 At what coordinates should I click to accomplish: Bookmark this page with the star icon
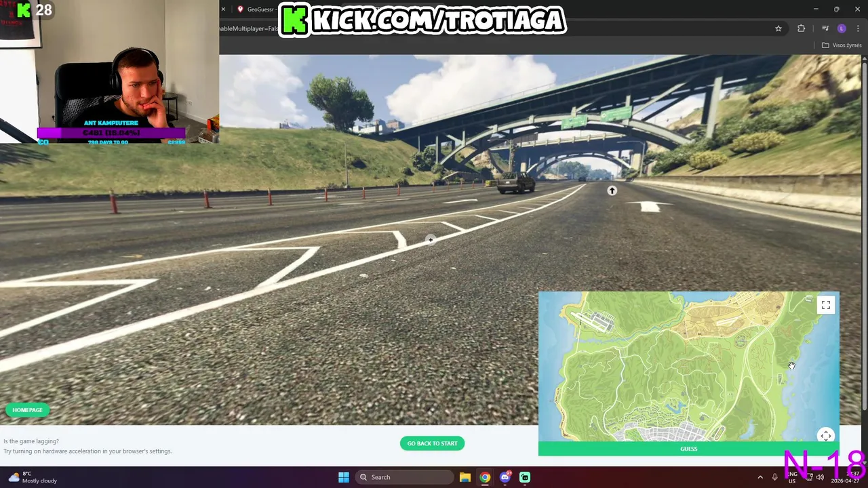pyautogui.click(x=778, y=28)
